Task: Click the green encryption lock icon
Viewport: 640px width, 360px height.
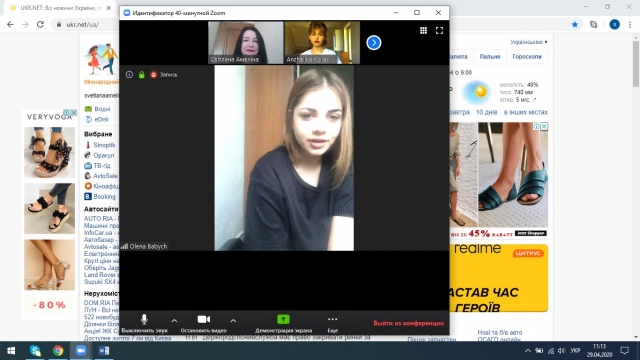Action: click(x=142, y=75)
